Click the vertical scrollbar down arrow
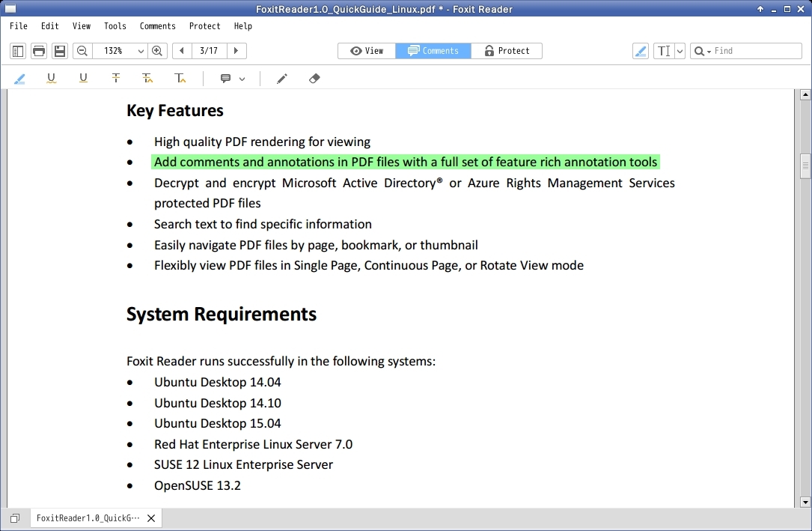The image size is (812, 531). [805, 502]
